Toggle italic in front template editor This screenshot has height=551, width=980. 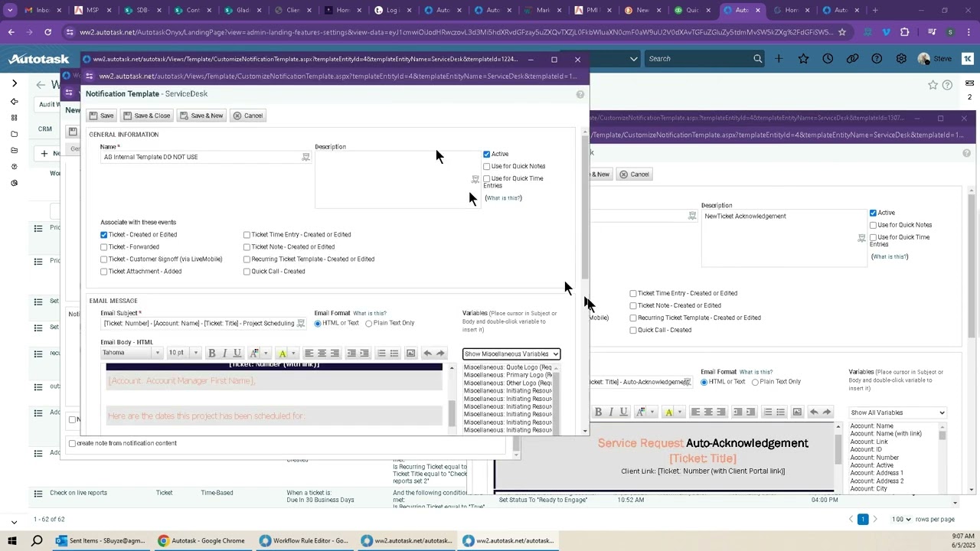[224, 353]
